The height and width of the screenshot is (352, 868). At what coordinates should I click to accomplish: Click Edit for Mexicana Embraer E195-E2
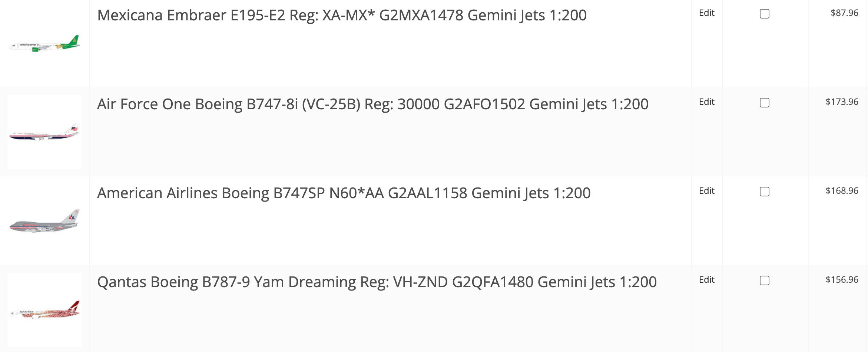click(x=706, y=13)
